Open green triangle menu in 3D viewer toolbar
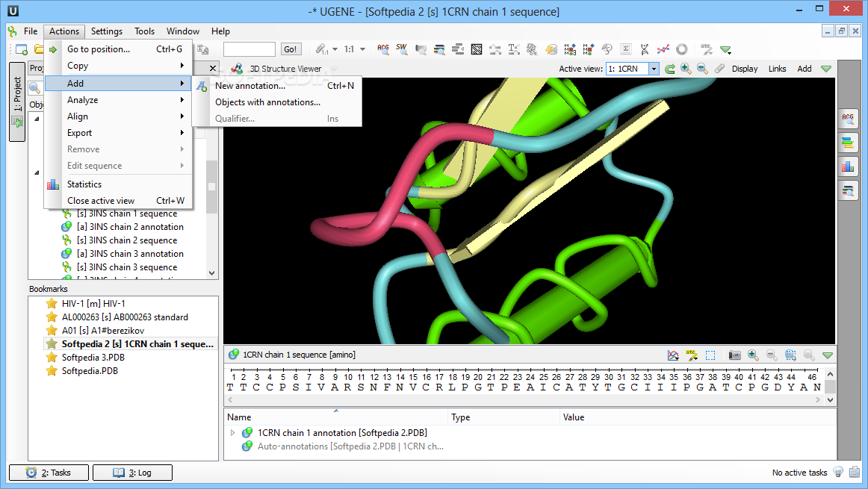The width and height of the screenshot is (868, 489). click(x=826, y=69)
